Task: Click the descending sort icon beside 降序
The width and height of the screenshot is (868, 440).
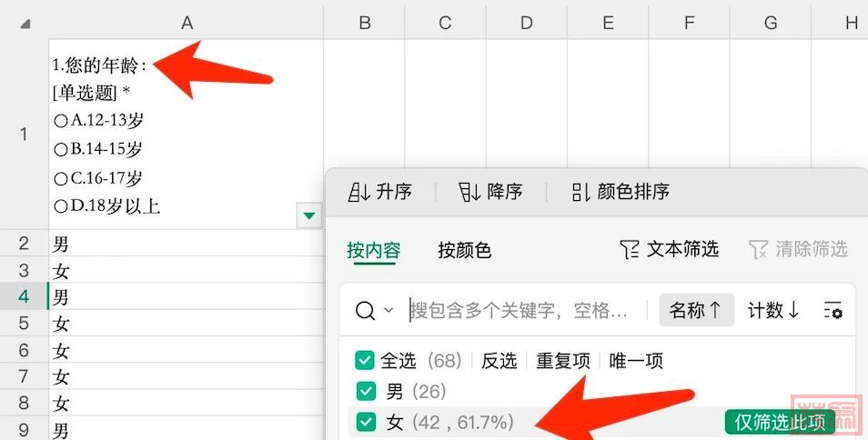Action: click(469, 193)
